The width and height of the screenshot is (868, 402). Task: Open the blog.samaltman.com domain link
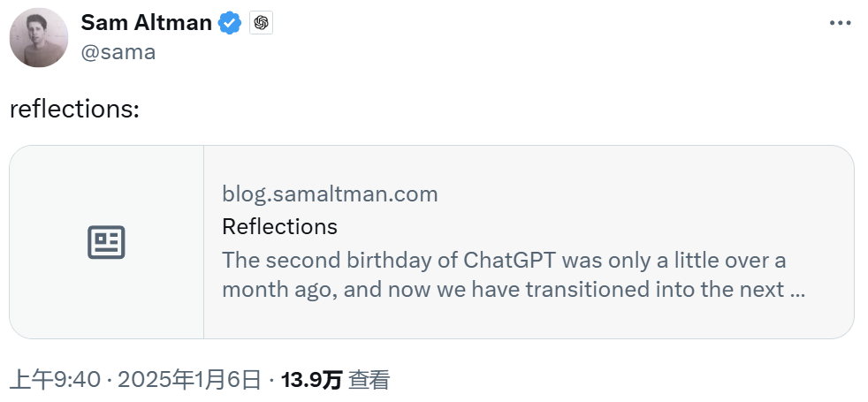click(330, 194)
